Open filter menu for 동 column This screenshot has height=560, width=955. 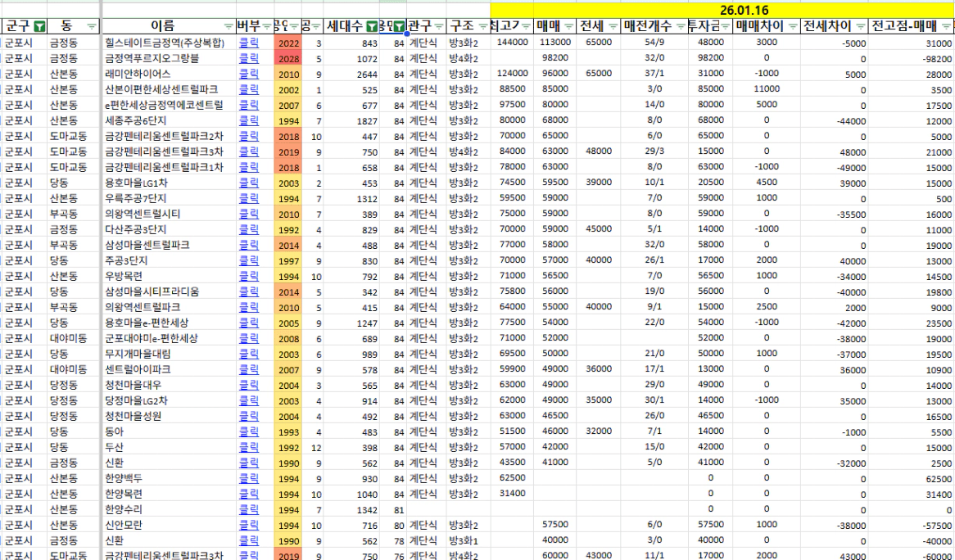point(92,26)
